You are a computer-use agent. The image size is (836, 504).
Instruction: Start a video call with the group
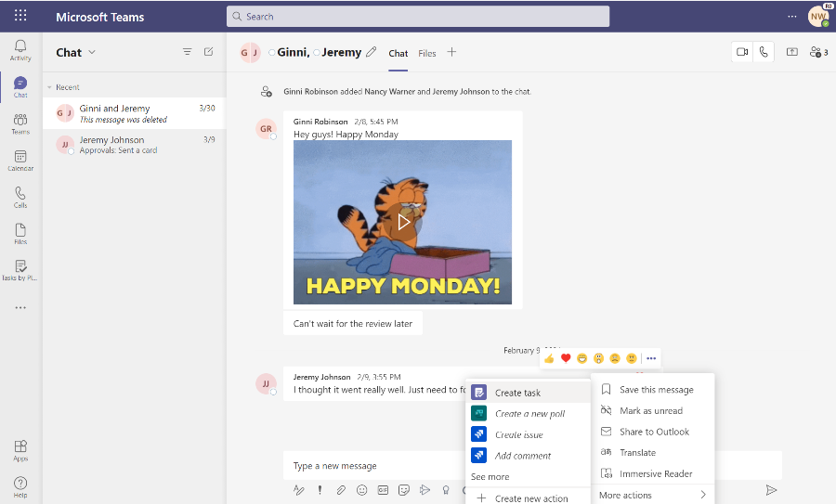[742, 52]
